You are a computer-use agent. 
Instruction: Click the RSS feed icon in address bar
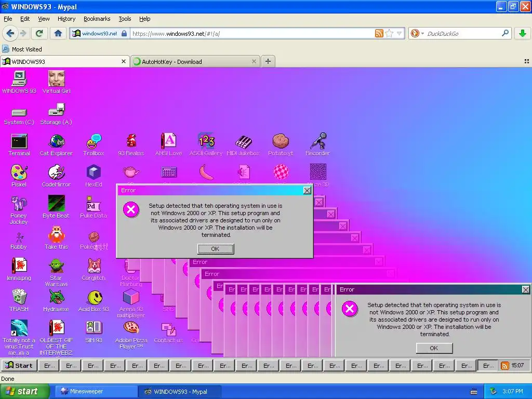379,33
